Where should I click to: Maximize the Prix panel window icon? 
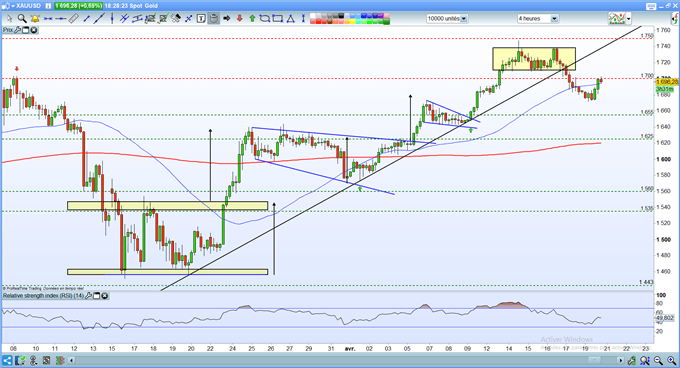(26, 30)
